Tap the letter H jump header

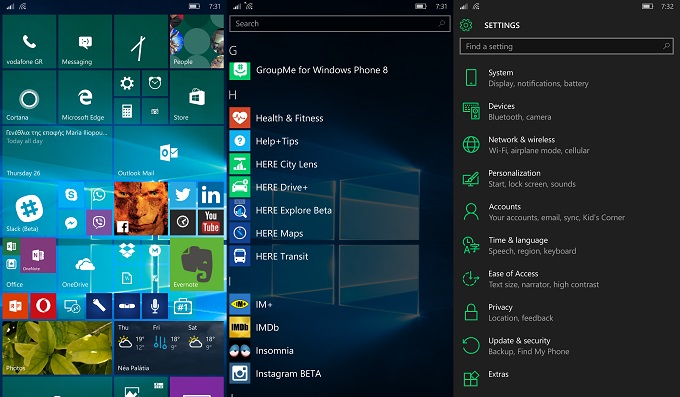[x=233, y=95]
